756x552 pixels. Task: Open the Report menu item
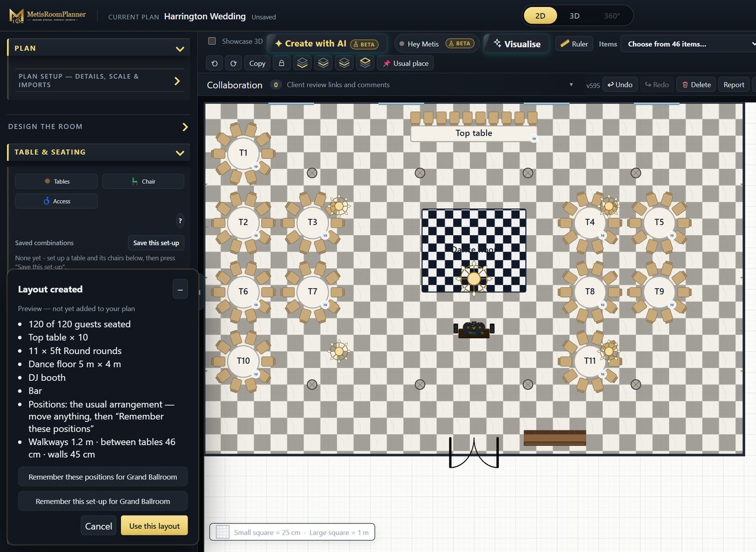pyautogui.click(x=734, y=85)
